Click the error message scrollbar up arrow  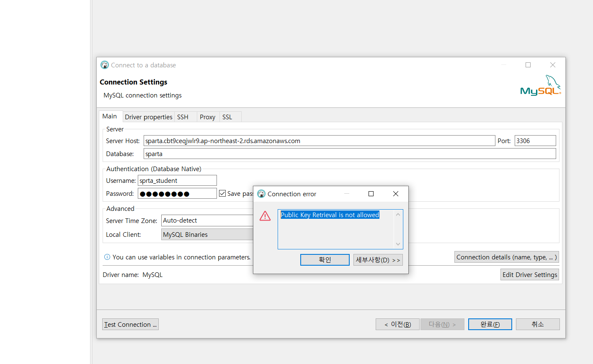pyautogui.click(x=398, y=215)
